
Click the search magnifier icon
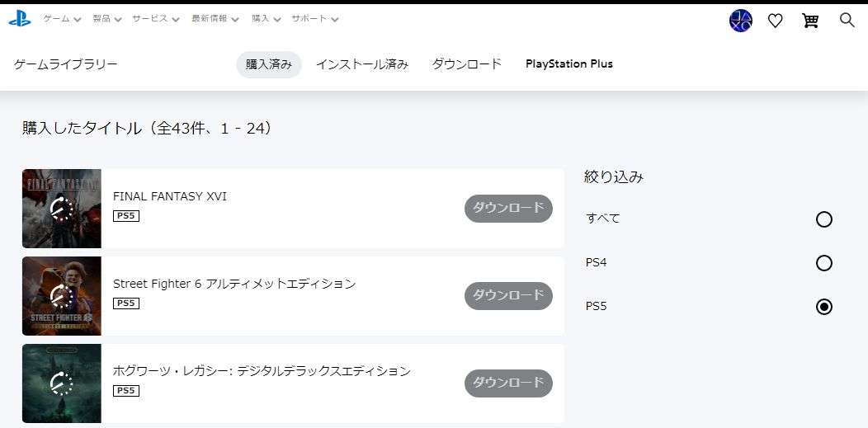click(x=847, y=20)
